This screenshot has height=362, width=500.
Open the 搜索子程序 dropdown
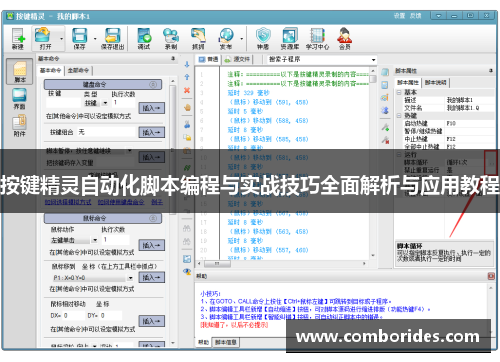[x=373, y=60]
